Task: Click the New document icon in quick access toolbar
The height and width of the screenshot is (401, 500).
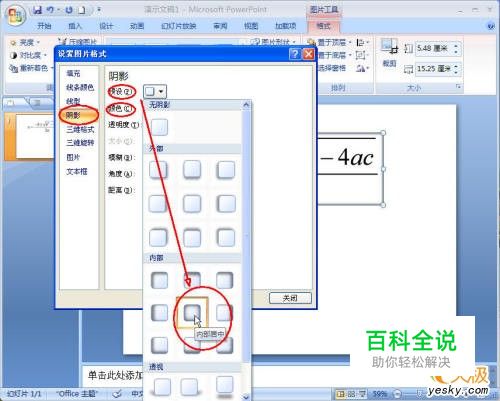Action: coord(82,10)
